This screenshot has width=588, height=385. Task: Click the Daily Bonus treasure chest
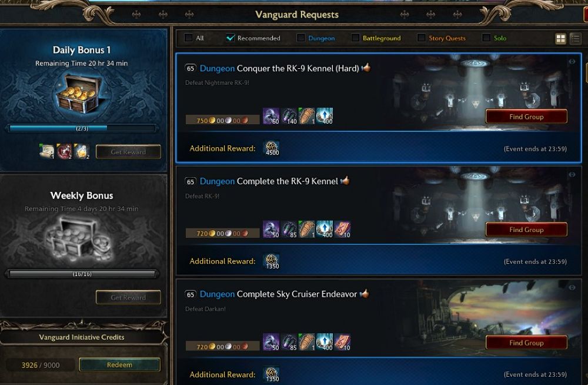click(x=79, y=94)
